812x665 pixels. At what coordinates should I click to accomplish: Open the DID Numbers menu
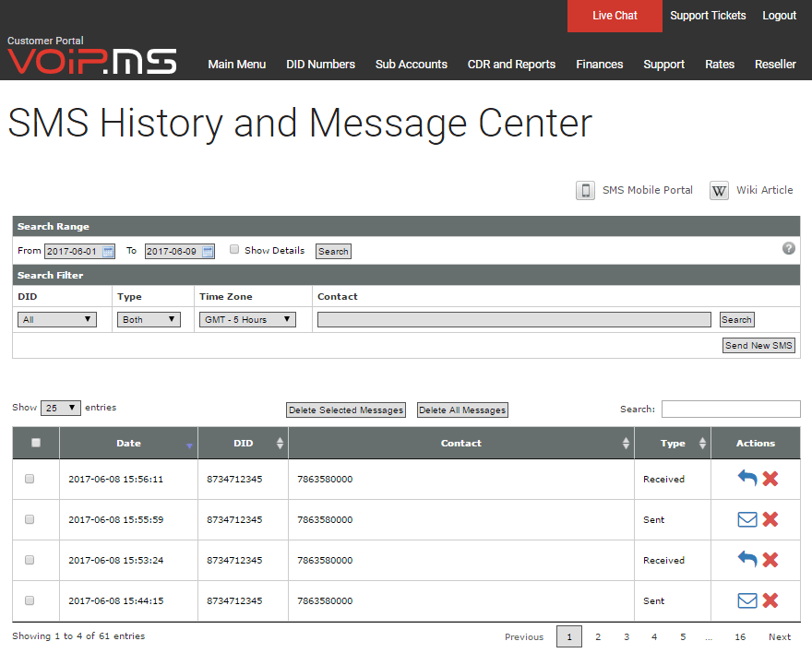(320, 65)
